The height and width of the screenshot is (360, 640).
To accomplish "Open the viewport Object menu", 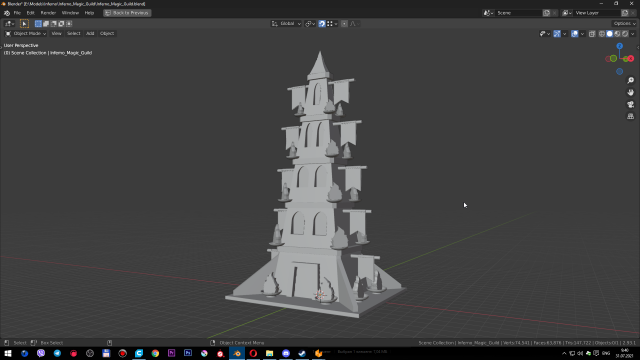I will (107, 33).
